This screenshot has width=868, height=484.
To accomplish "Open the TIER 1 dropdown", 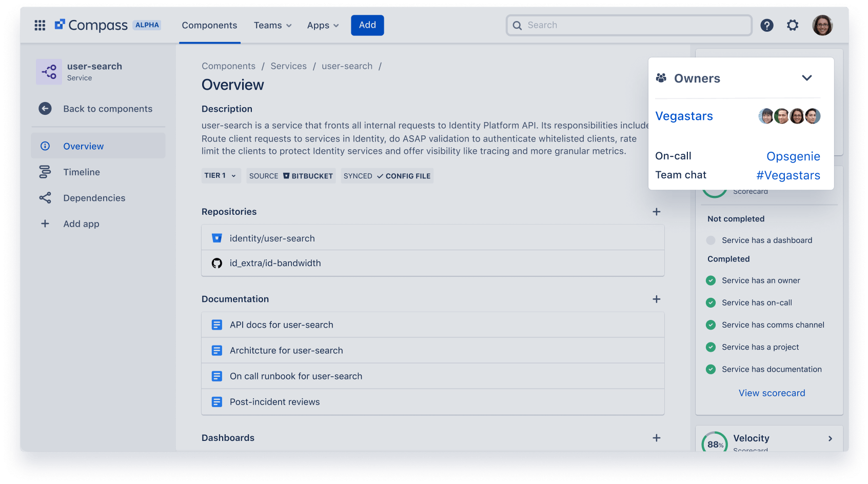I will click(x=221, y=176).
